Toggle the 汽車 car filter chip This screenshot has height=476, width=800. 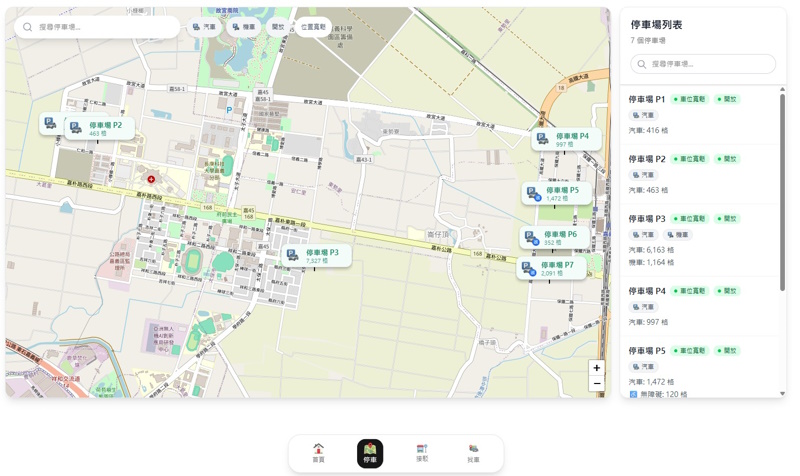(204, 27)
